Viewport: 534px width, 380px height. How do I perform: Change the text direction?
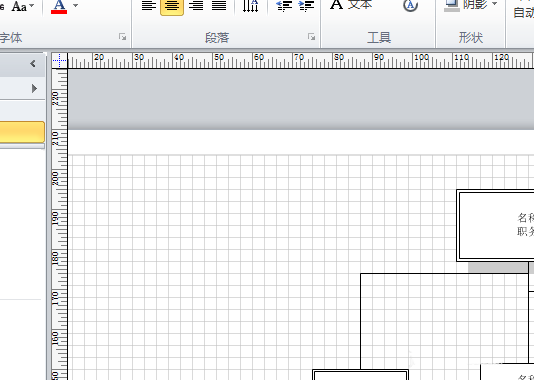250,6
